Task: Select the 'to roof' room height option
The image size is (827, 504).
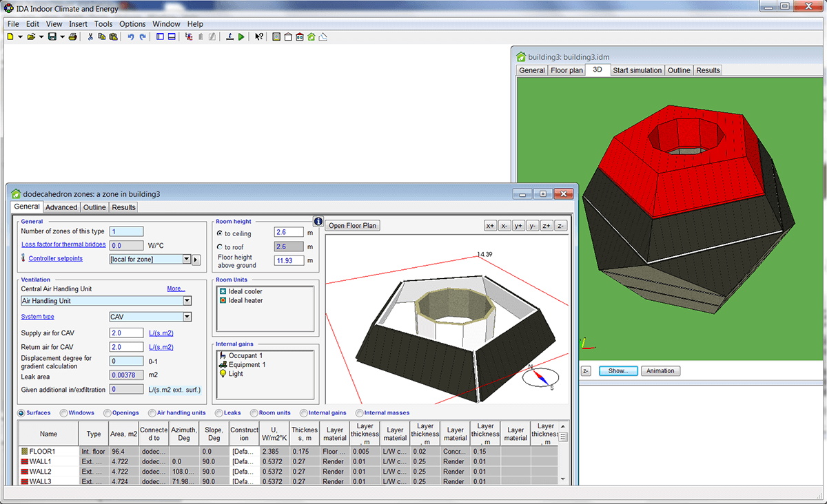Action: pos(219,247)
